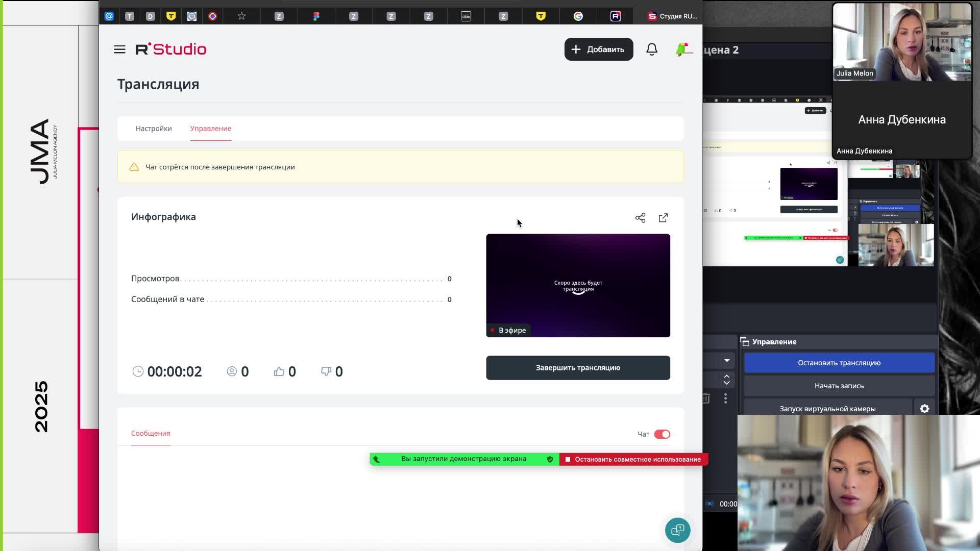The width and height of the screenshot is (980, 551).
Task: Click the three-dot menu in OBS panel
Action: pos(725,398)
